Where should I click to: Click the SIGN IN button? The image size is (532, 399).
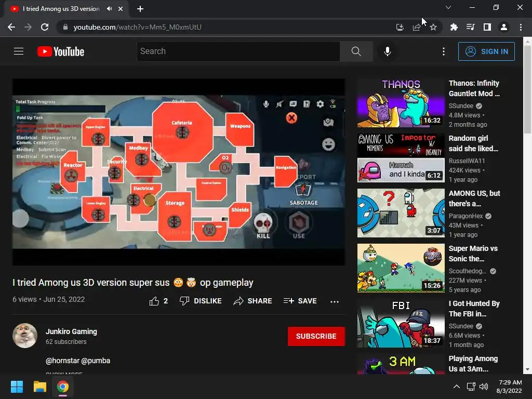pos(486,51)
